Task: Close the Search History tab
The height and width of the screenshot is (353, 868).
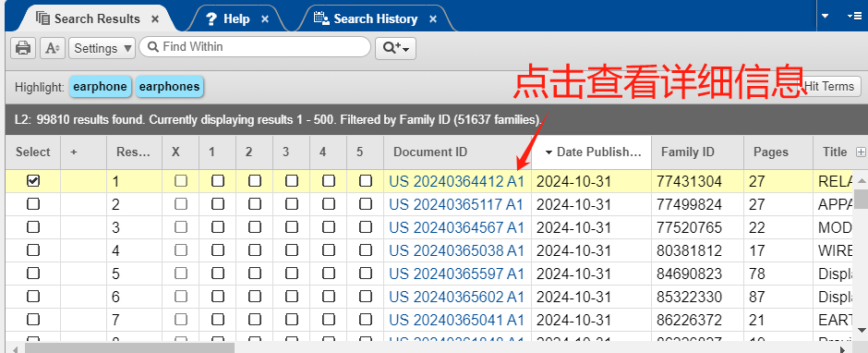Action: click(x=433, y=19)
